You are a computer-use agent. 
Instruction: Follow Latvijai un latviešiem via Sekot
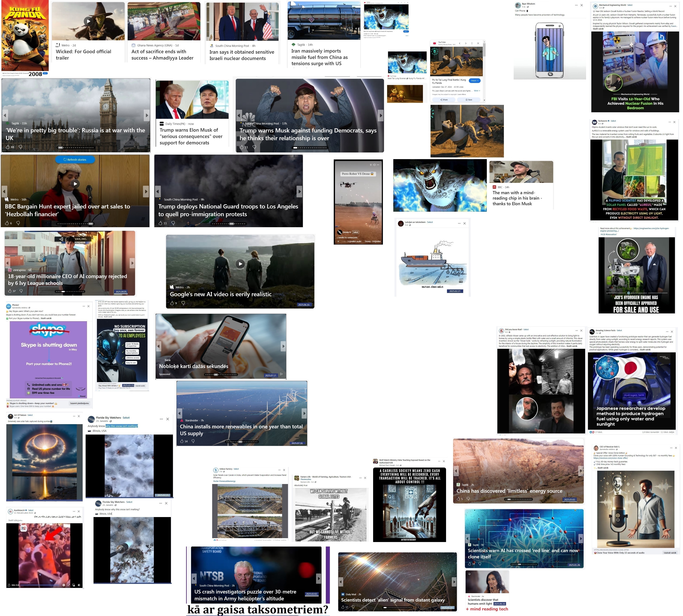[x=430, y=222]
